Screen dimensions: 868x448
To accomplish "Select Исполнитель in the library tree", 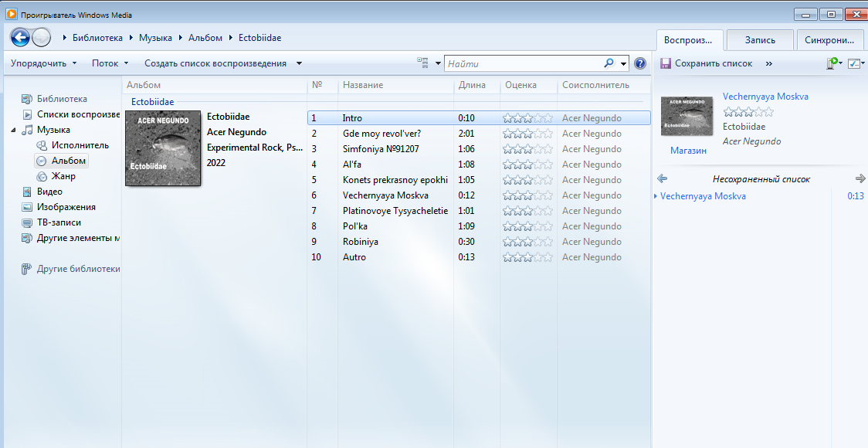I will coord(80,145).
